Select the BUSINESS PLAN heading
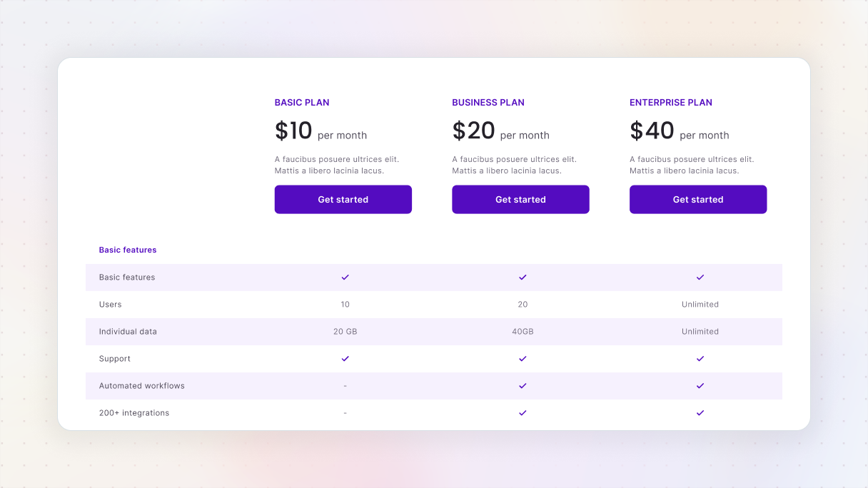The image size is (868, 488). [488, 102]
